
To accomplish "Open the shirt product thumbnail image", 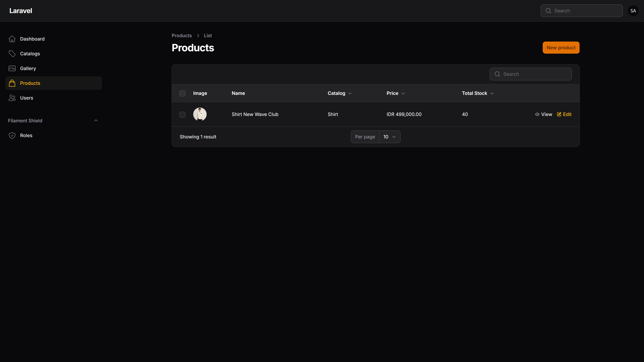I will [x=200, y=114].
